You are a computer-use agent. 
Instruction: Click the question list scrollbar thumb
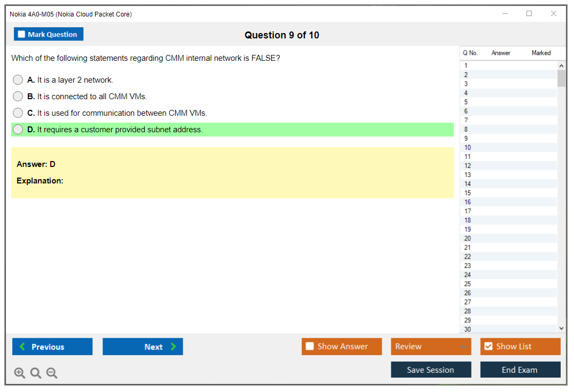click(x=561, y=78)
